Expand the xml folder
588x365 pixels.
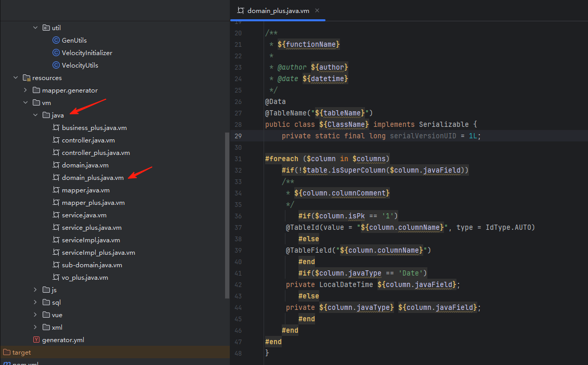click(x=35, y=327)
